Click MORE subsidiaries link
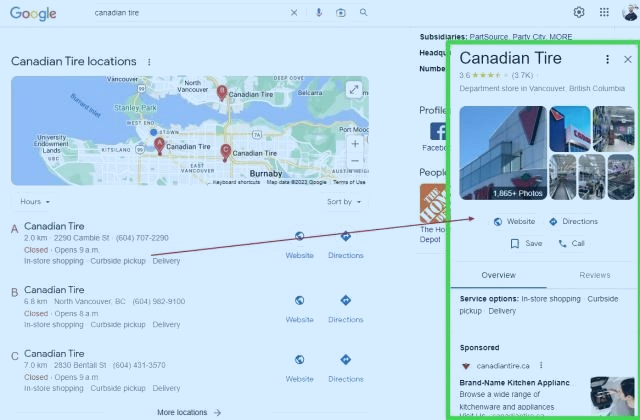Viewport: 640px width, 420px height. [560, 37]
